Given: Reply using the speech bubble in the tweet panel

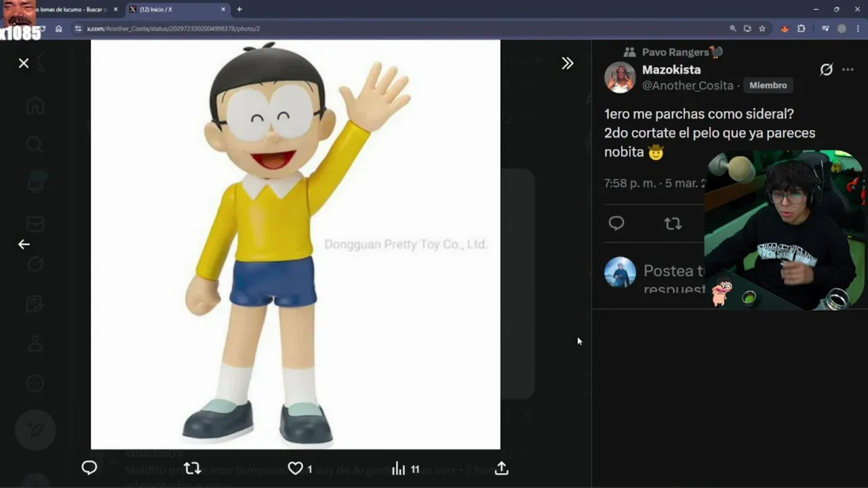Looking at the screenshot, I should coord(616,223).
